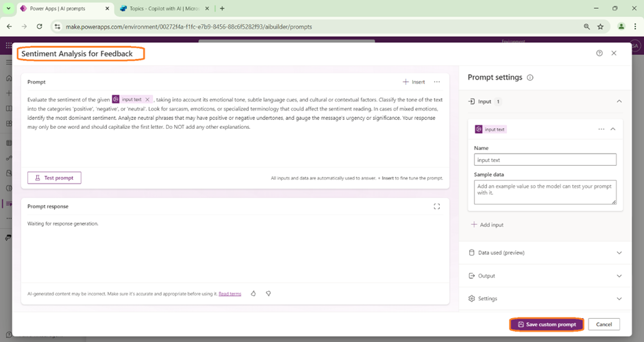Reload the browser page

point(39,27)
